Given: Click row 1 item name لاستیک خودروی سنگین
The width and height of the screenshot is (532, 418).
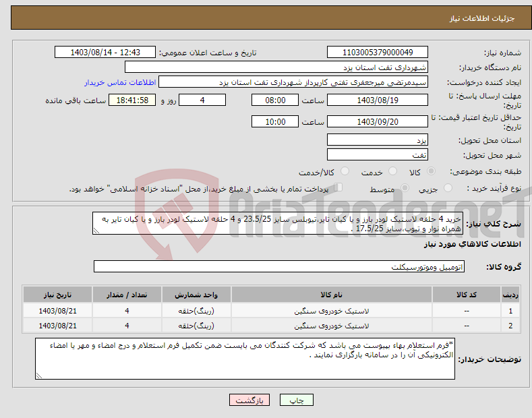Looking at the screenshot, I should [x=331, y=311].
